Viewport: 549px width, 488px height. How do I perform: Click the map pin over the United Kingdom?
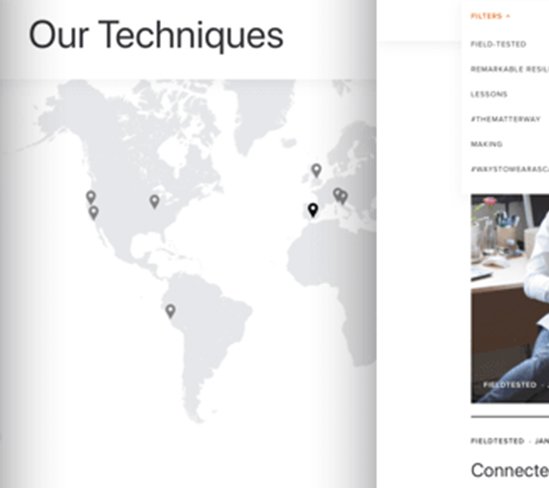(x=316, y=170)
